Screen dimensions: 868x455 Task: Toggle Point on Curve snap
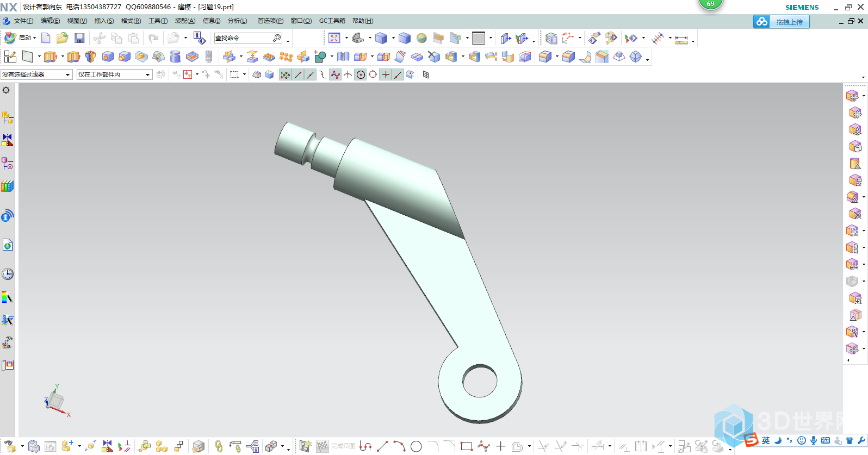pos(398,74)
